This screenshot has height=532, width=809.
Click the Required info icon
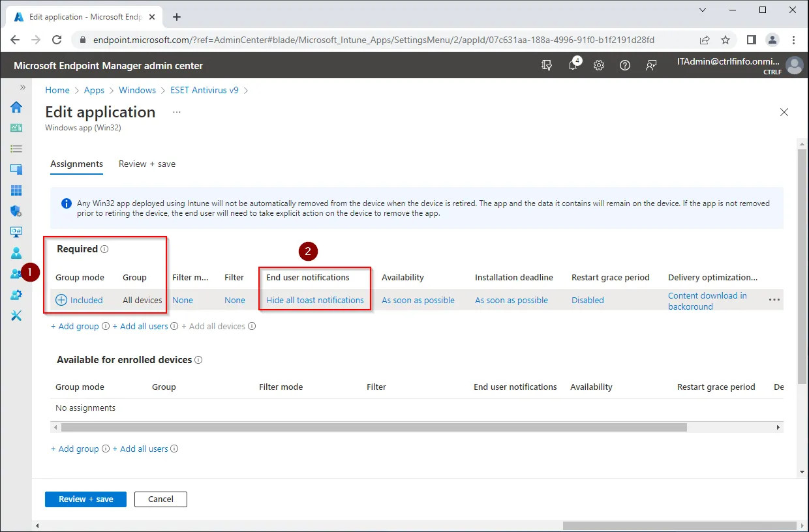[x=104, y=249]
